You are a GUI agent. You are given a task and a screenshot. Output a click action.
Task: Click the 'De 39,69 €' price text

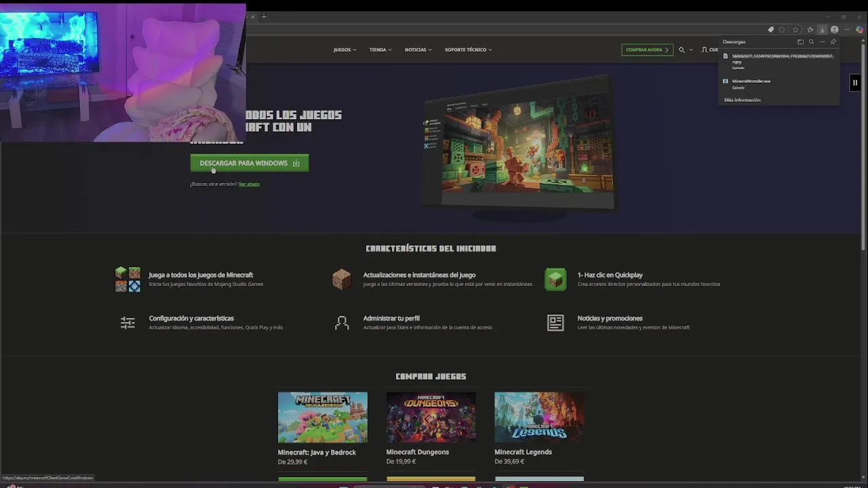(x=509, y=462)
